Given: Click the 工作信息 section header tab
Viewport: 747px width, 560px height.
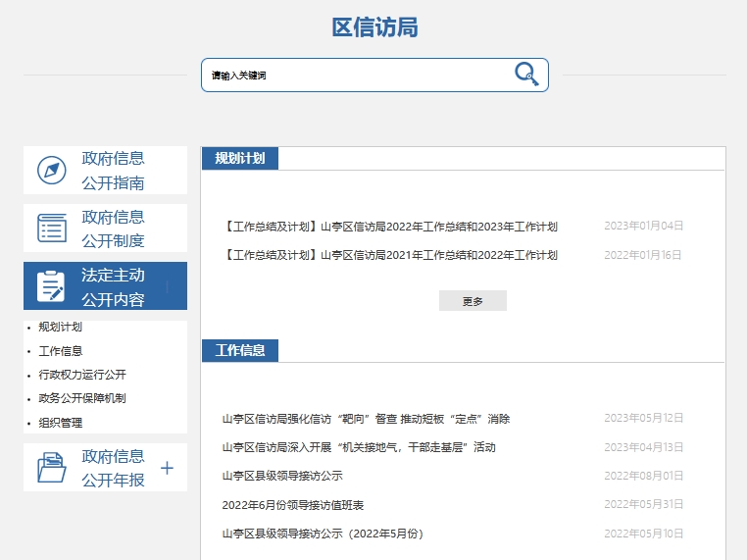Looking at the screenshot, I should pyautogui.click(x=240, y=350).
